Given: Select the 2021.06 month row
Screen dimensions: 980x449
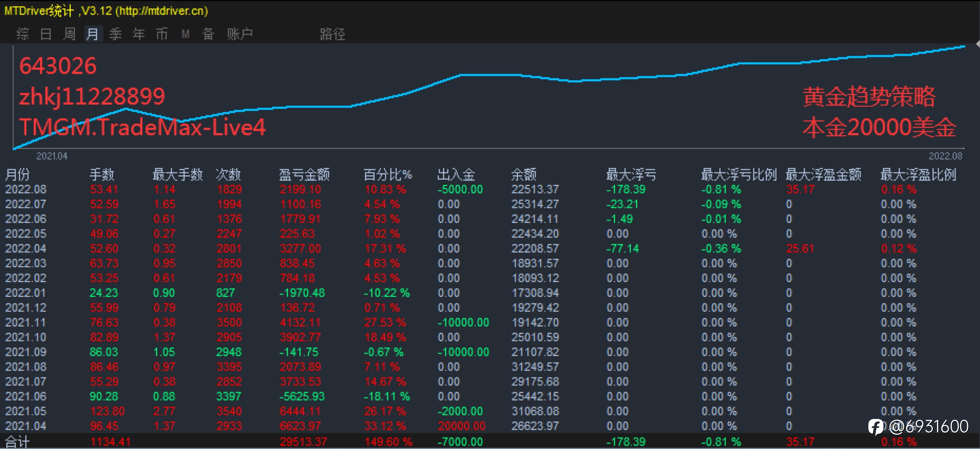Looking at the screenshot, I should [x=490, y=396].
